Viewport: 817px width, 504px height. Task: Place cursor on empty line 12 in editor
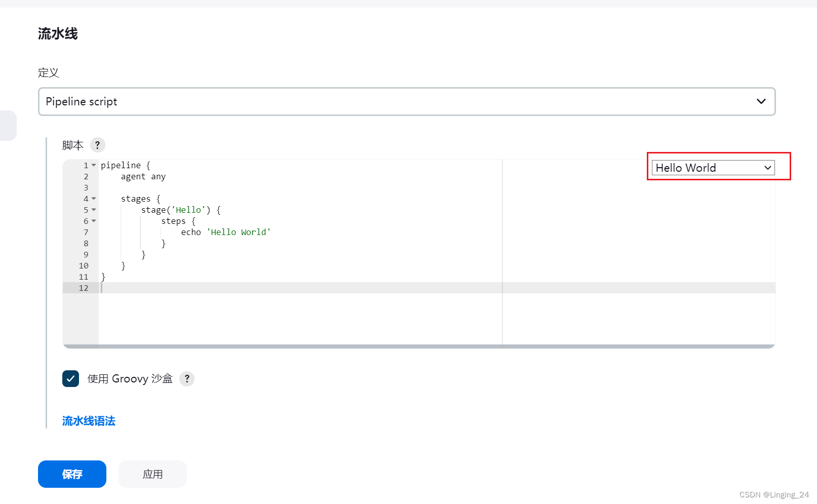coord(437,288)
